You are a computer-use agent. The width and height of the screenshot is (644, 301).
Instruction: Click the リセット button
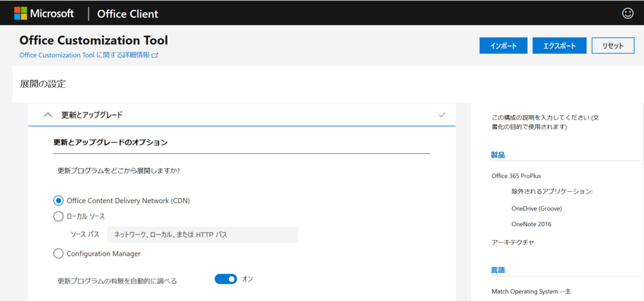(x=613, y=46)
